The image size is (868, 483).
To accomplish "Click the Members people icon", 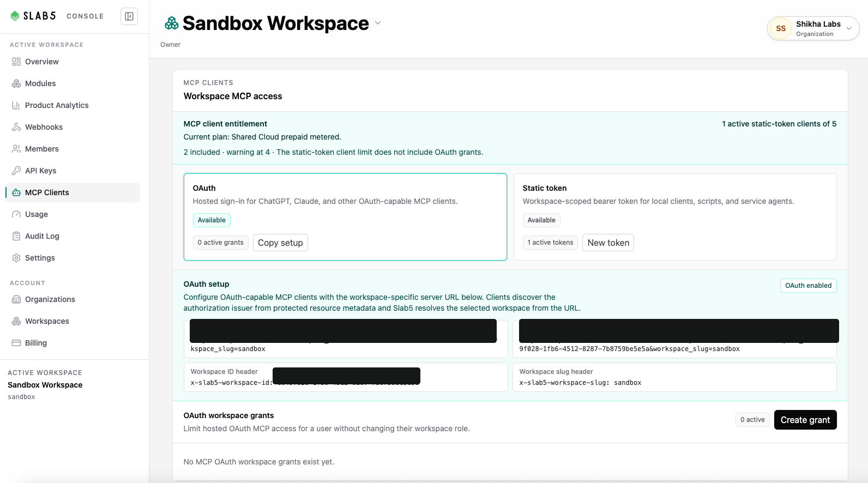I will [x=16, y=149].
